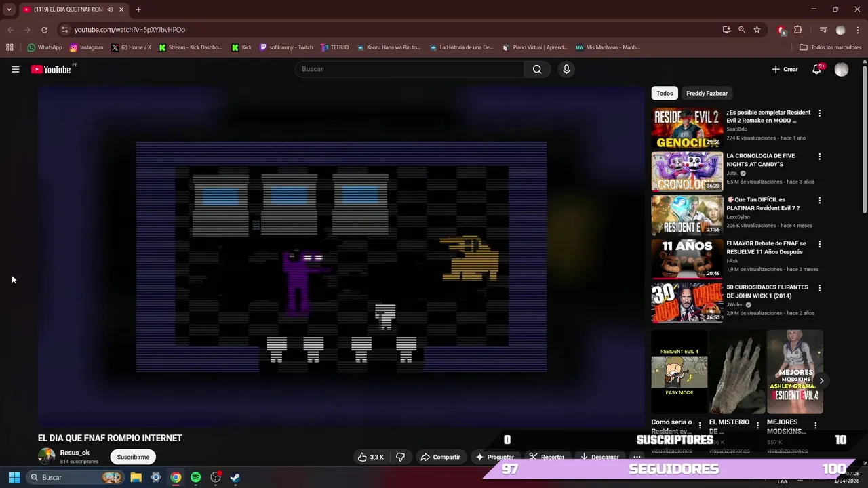Open the Resus_ok channel name link
This screenshot has height=488, width=868.
click(x=75, y=453)
